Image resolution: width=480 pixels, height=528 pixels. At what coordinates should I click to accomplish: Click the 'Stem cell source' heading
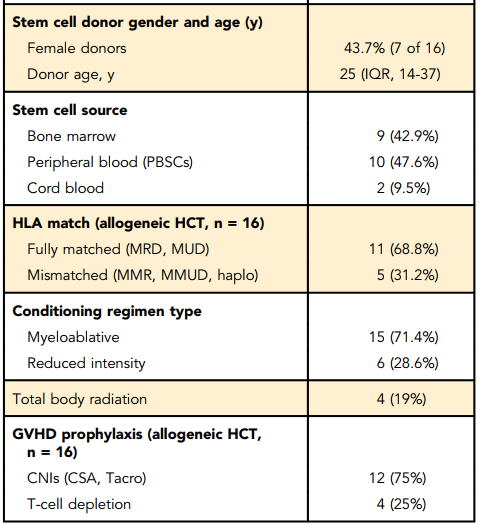70,110
